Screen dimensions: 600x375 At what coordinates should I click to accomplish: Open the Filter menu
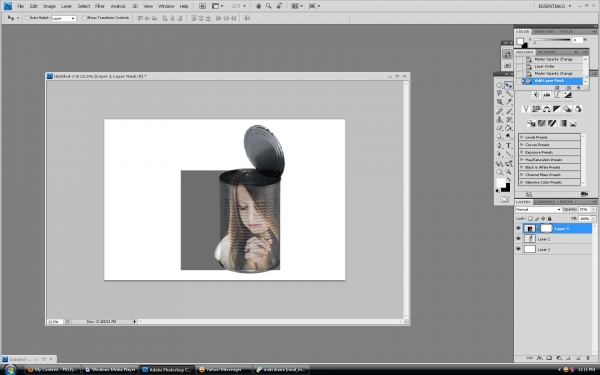pyautogui.click(x=100, y=6)
